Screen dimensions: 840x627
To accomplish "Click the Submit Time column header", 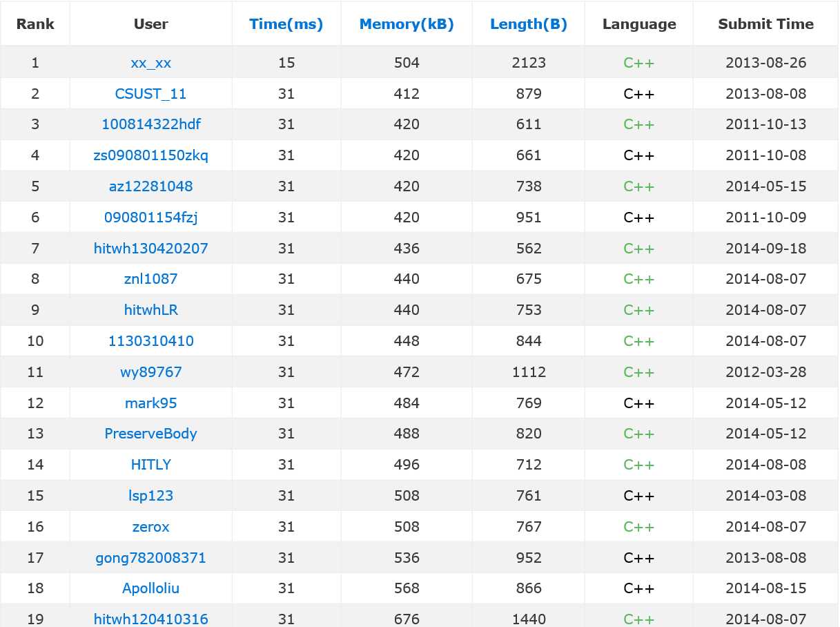I will (x=766, y=24).
